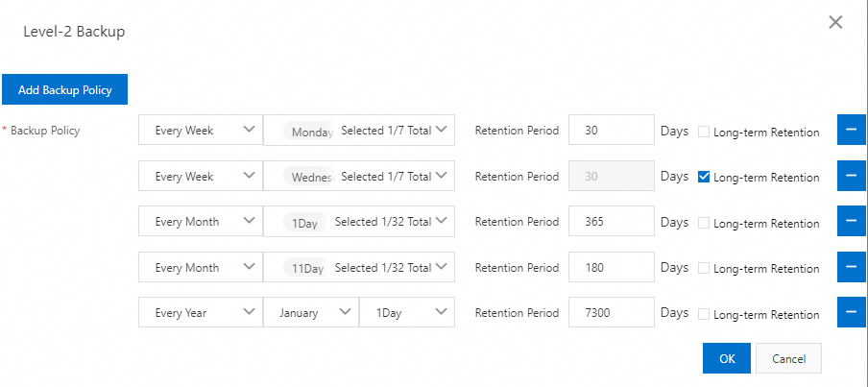
Task: Open the first Every Week frequency dropdown
Action: [201, 130]
